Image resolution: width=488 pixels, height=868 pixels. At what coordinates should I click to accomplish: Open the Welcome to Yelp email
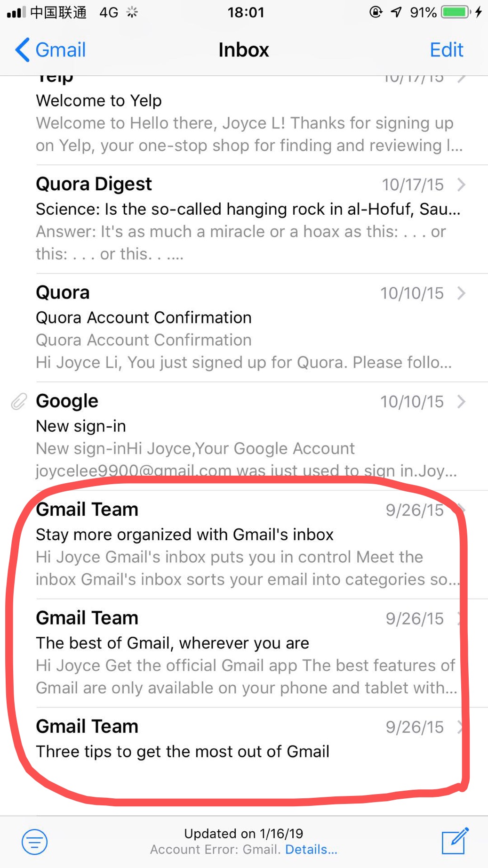[245, 123]
